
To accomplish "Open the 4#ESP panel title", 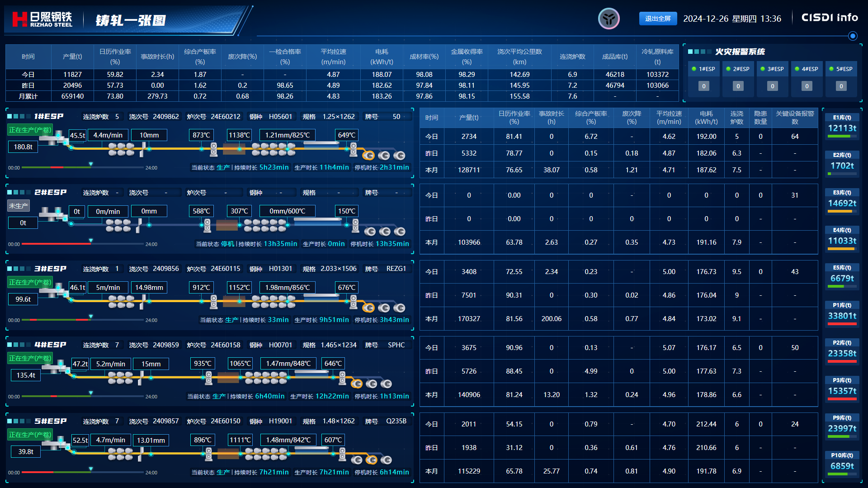I will pyautogui.click(x=50, y=345).
